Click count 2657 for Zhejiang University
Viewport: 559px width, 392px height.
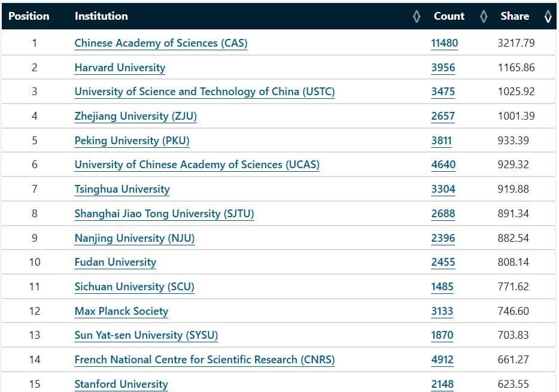[x=443, y=117]
